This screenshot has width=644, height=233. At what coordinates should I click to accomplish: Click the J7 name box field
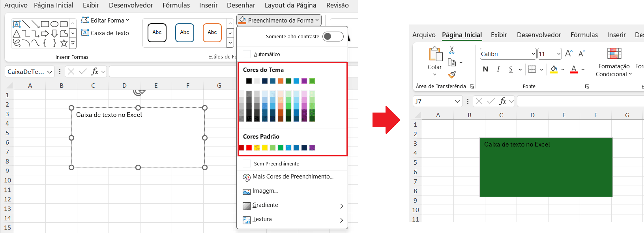[x=433, y=101]
